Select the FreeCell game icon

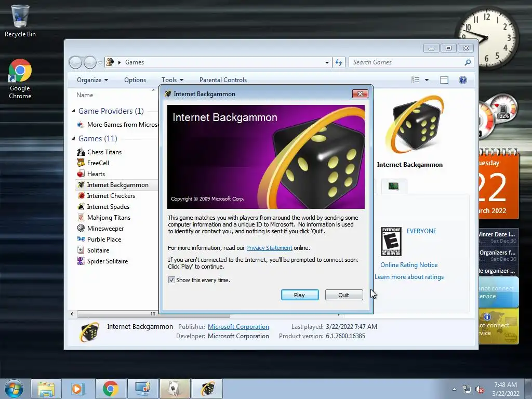tap(81, 163)
